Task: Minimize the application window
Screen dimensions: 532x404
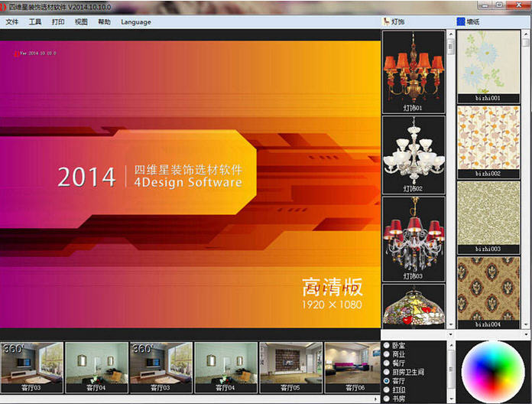Action: point(485,5)
